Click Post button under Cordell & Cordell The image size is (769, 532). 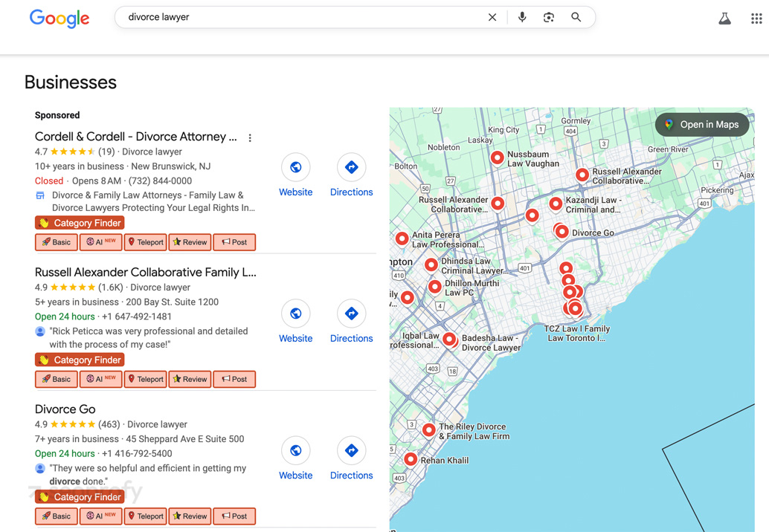[234, 242]
